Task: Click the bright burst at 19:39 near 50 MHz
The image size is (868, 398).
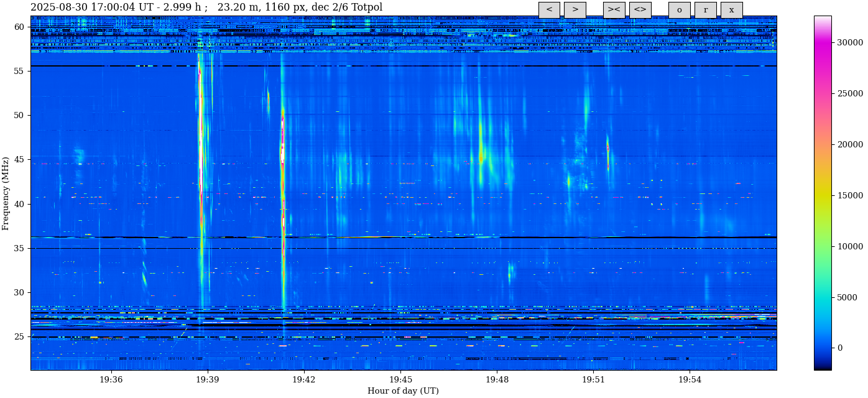Action: (200, 115)
